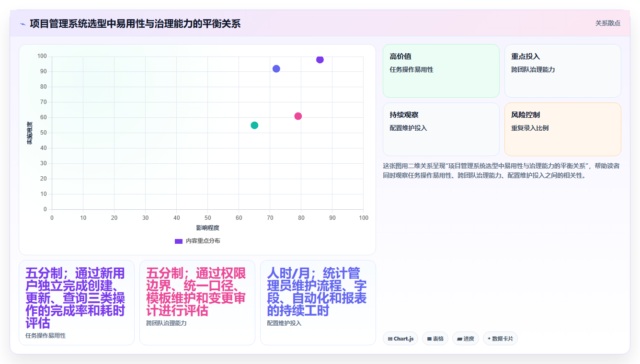Click the 任务操作易用性 text under 高价值
The height and width of the screenshot is (364, 640).
(411, 69)
